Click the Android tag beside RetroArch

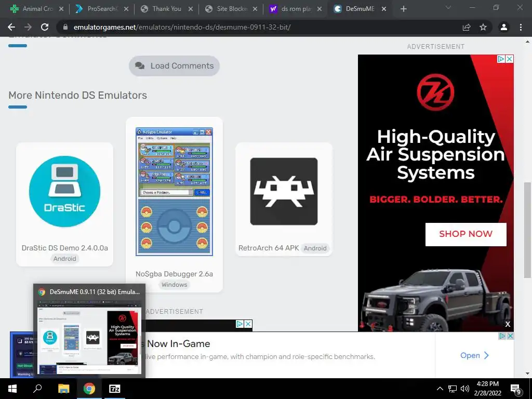coord(315,248)
